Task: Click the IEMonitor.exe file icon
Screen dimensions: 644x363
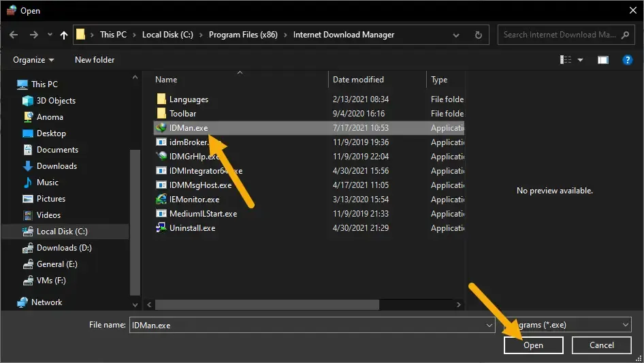Action: [x=161, y=200]
